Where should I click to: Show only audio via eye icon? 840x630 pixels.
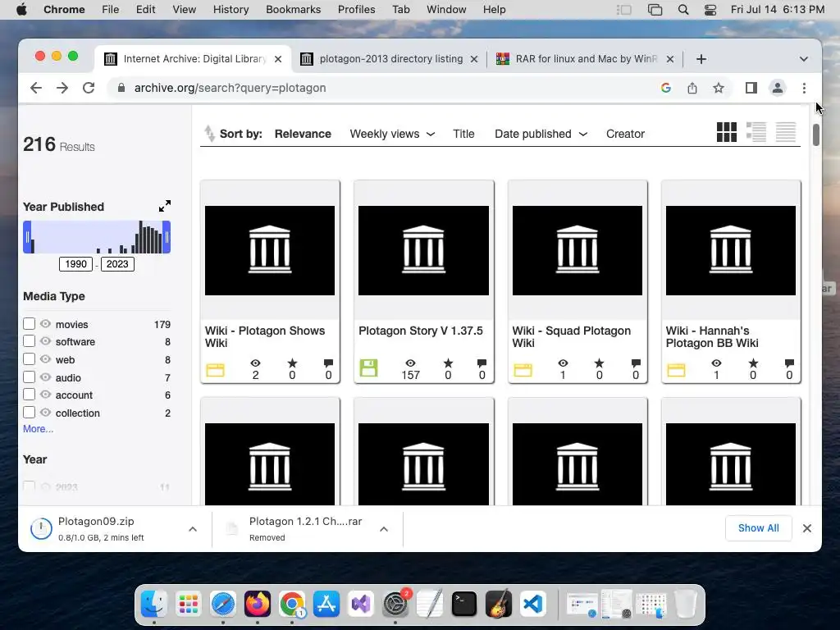[x=46, y=377]
